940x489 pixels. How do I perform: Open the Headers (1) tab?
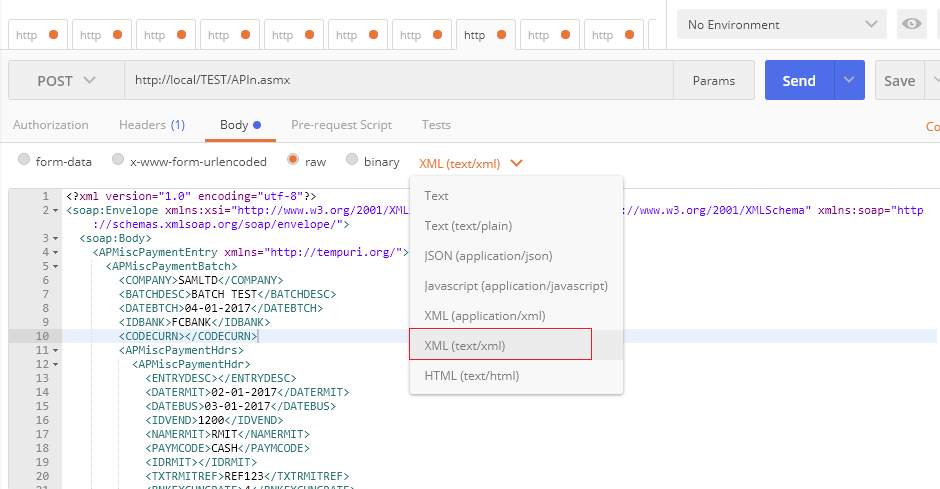(152, 125)
